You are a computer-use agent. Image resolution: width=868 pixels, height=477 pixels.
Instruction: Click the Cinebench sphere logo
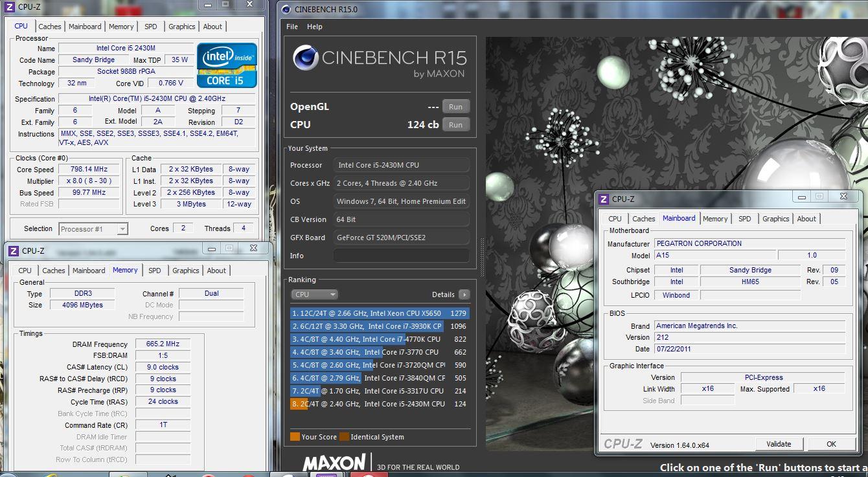coord(305,58)
